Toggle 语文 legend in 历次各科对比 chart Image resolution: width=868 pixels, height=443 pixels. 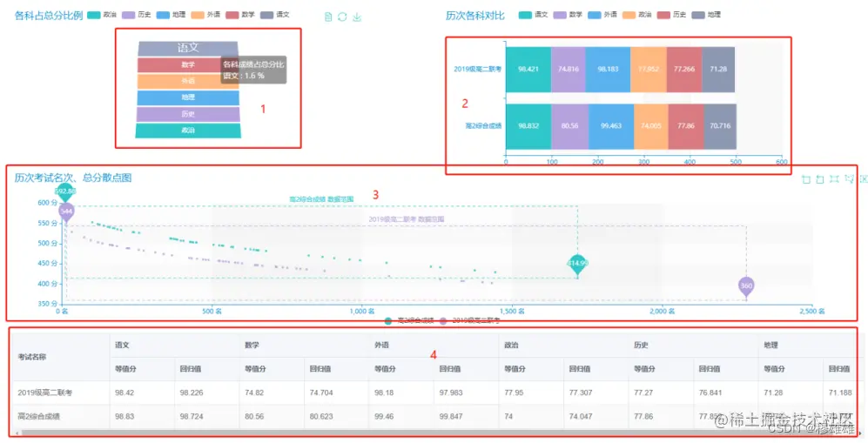pyautogui.click(x=533, y=15)
